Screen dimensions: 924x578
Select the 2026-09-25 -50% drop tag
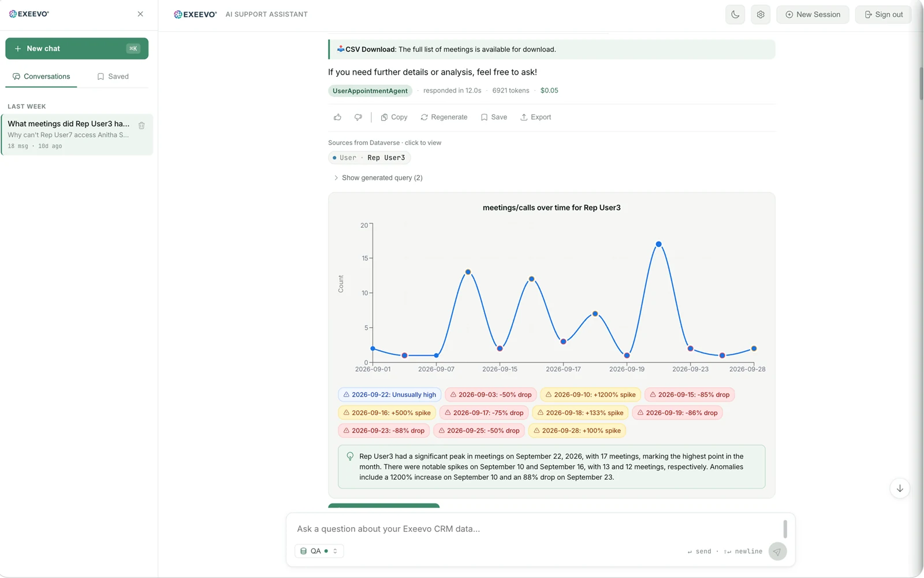pyautogui.click(x=479, y=431)
